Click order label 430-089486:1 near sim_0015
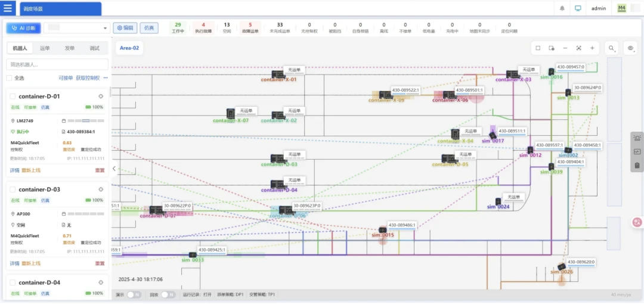 [x=402, y=225]
